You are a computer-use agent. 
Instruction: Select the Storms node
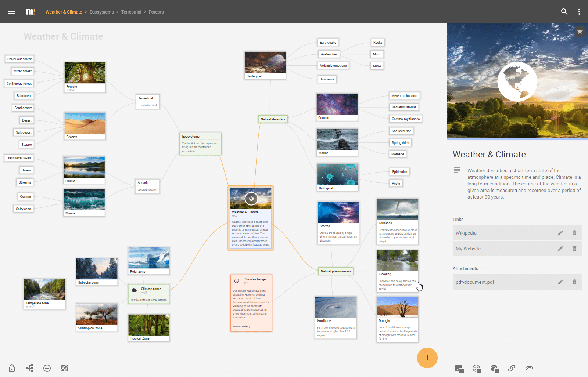point(338,222)
